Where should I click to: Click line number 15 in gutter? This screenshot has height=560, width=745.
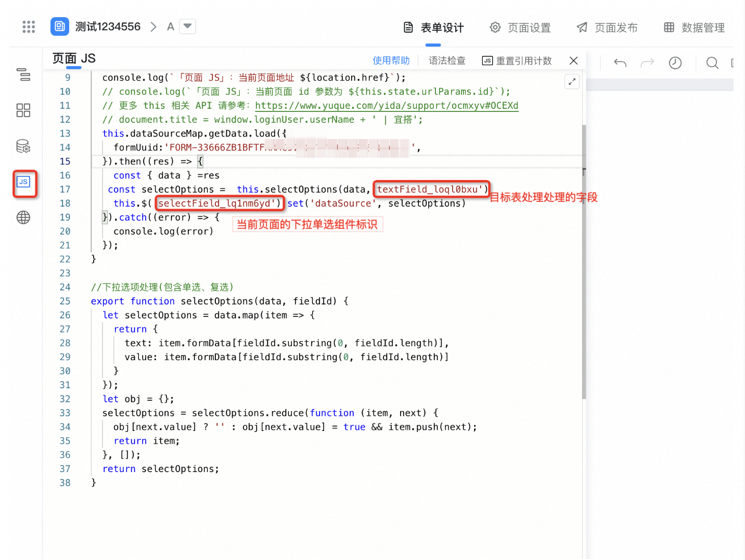click(x=65, y=161)
